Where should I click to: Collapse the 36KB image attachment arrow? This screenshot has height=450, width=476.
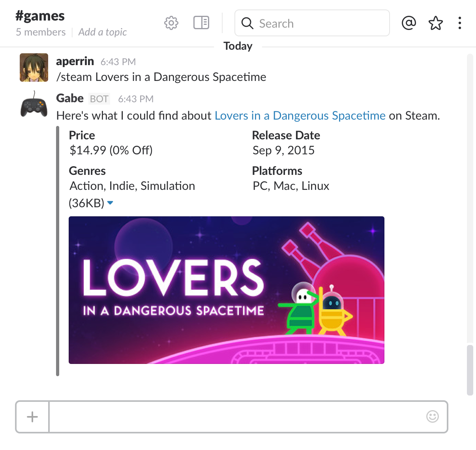coord(110,203)
